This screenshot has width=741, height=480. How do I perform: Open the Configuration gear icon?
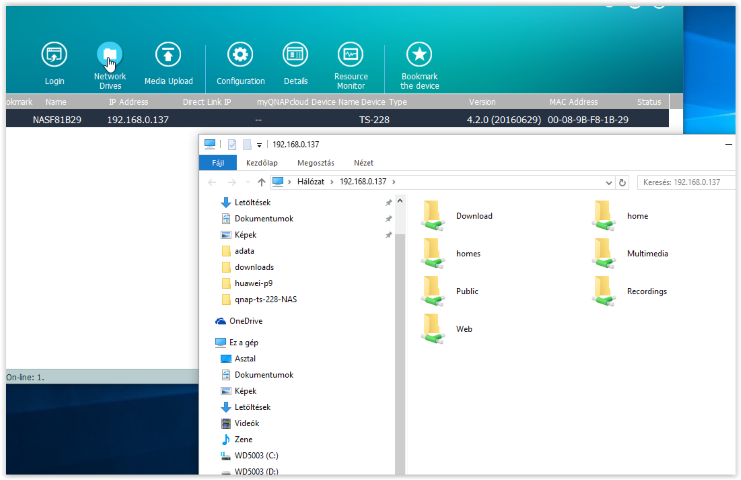click(x=240, y=55)
